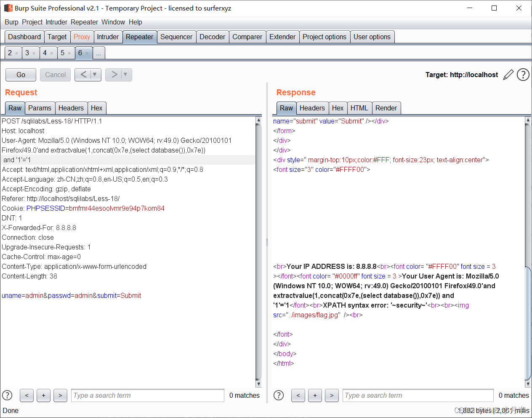The height and width of the screenshot is (418, 532).
Task: Switch to the Intruder tool tab
Action: click(x=108, y=37)
